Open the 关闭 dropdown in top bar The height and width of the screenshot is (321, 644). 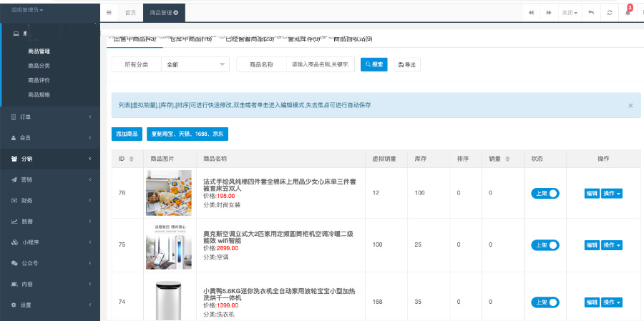pos(570,13)
